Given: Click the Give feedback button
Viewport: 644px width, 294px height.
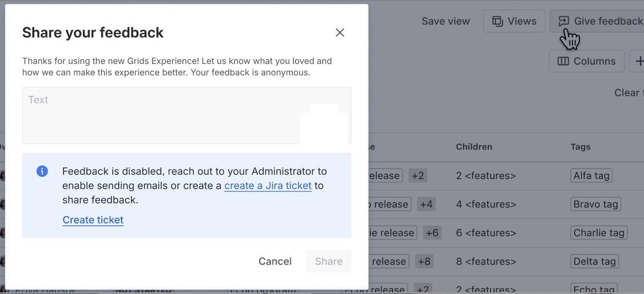Looking at the screenshot, I should click(599, 21).
